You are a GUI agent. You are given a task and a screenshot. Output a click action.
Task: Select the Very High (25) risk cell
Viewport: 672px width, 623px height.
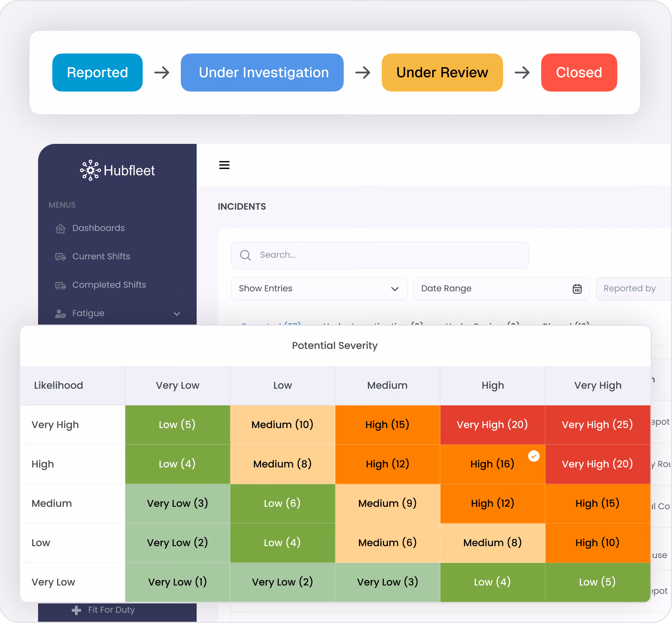pyautogui.click(x=598, y=425)
